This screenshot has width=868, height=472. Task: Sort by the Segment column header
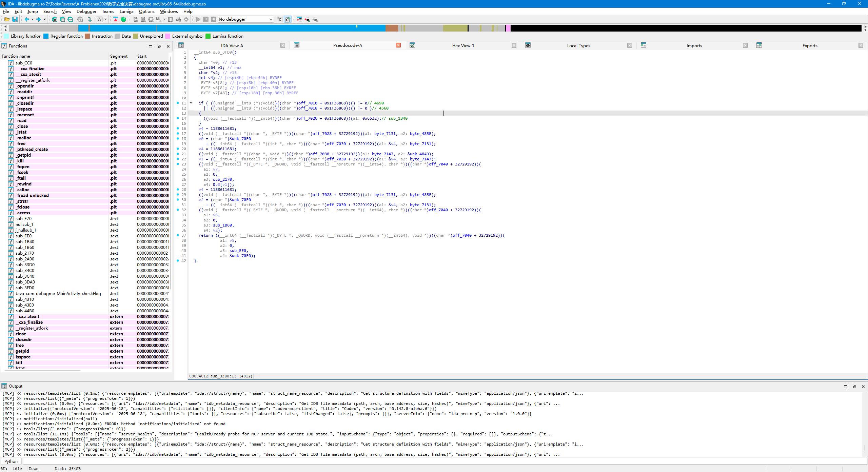pyautogui.click(x=119, y=56)
